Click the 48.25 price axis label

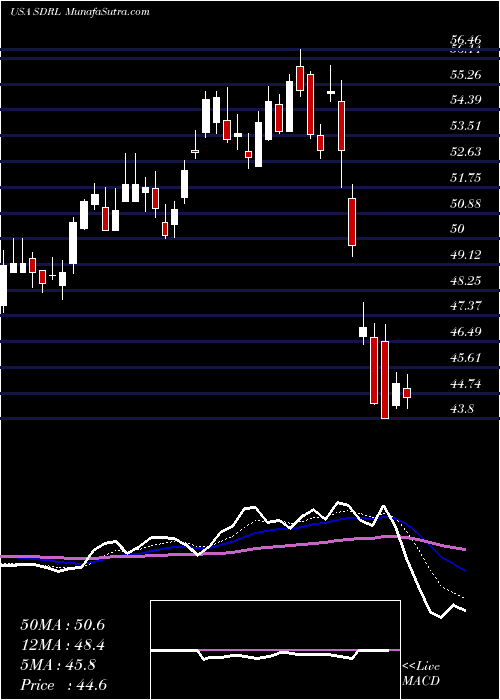[x=466, y=281]
